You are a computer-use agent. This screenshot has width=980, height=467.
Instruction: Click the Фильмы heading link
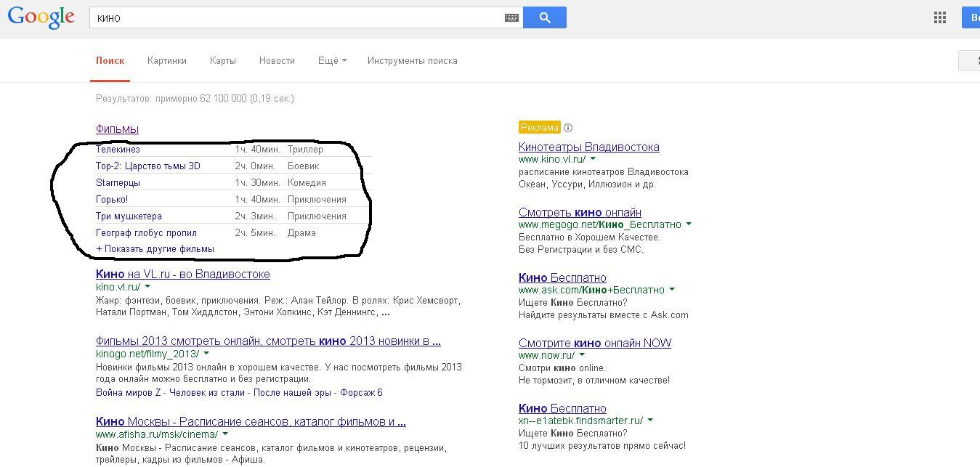(117, 129)
